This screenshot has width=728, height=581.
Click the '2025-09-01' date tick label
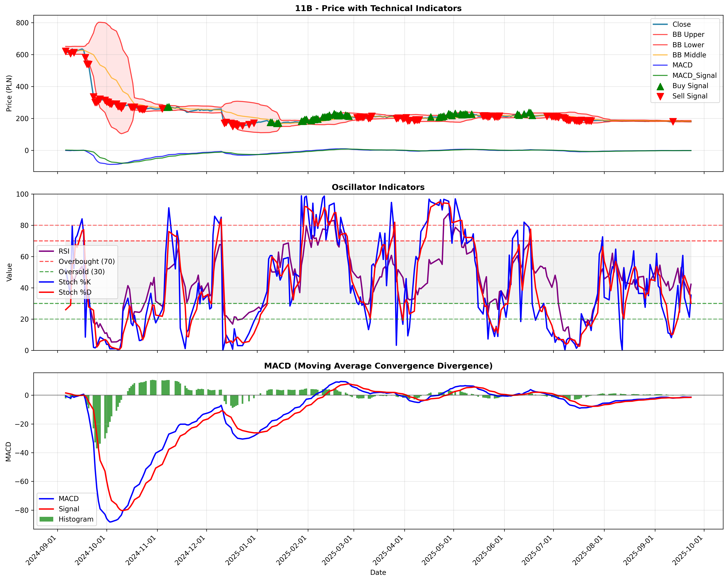coord(639,550)
